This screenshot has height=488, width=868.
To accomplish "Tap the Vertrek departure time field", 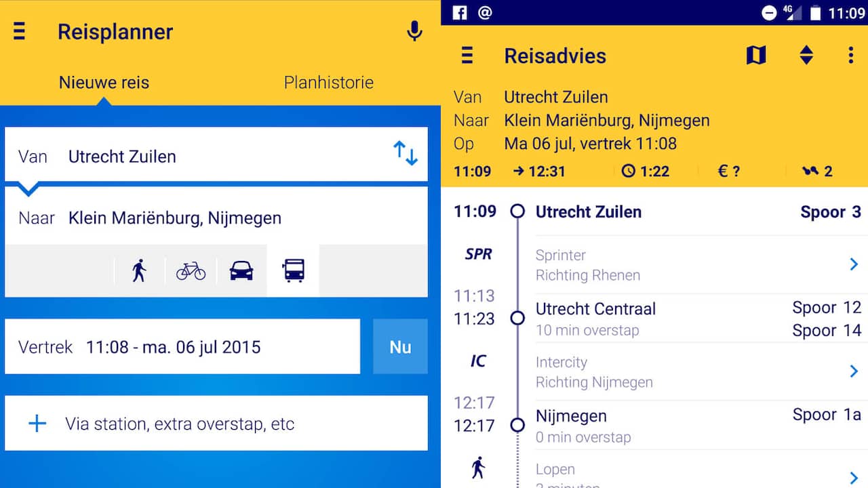I will point(182,346).
